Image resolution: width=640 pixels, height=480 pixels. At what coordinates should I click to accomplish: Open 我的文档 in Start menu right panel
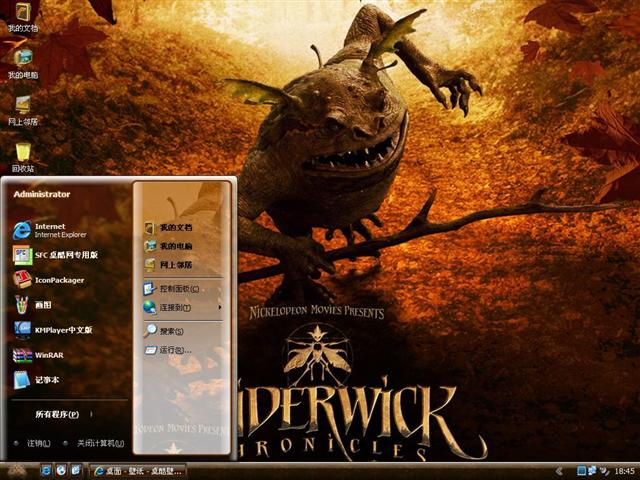(x=168, y=228)
